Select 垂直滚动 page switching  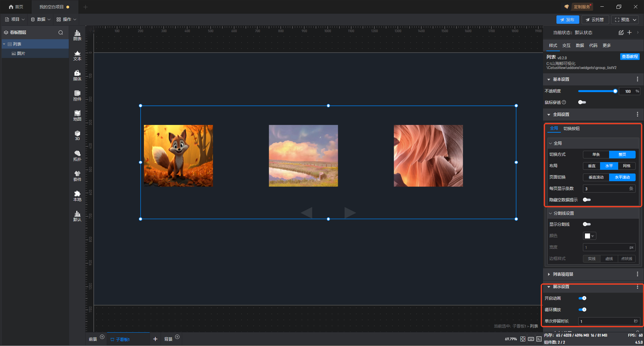pyautogui.click(x=596, y=177)
